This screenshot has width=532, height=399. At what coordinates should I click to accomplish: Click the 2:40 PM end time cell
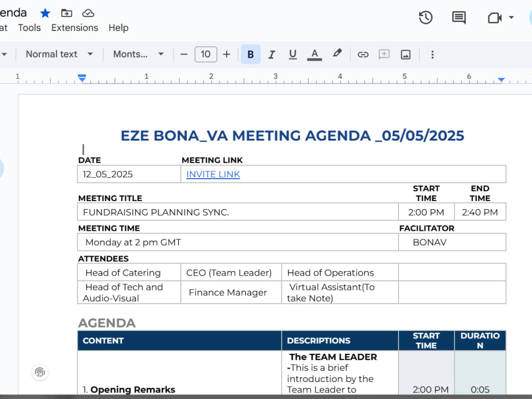tap(480, 212)
